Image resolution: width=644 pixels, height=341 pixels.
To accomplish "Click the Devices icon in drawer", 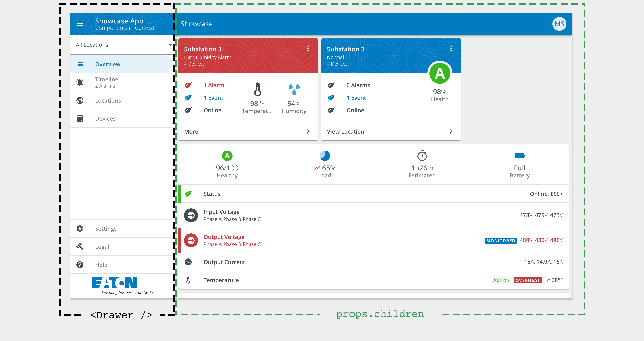I will click(80, 119).
